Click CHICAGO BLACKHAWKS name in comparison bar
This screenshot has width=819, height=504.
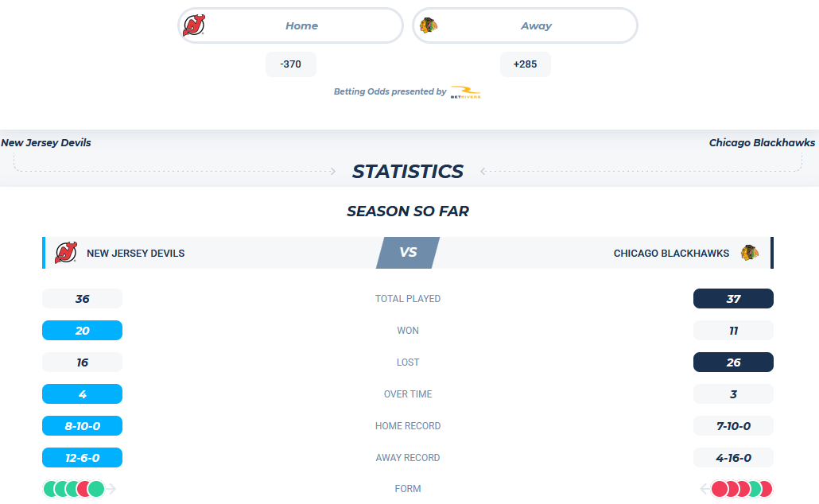(671, 254)
